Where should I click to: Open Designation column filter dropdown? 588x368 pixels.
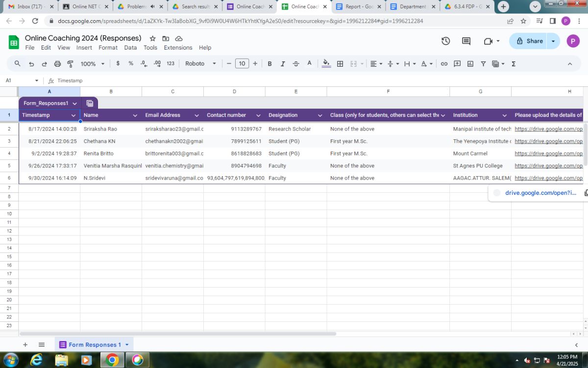320,115
